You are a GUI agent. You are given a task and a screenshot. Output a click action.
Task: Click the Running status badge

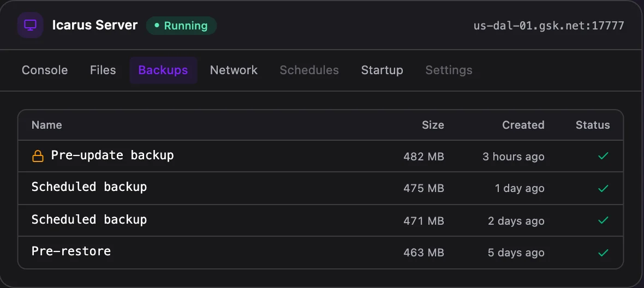181,26
